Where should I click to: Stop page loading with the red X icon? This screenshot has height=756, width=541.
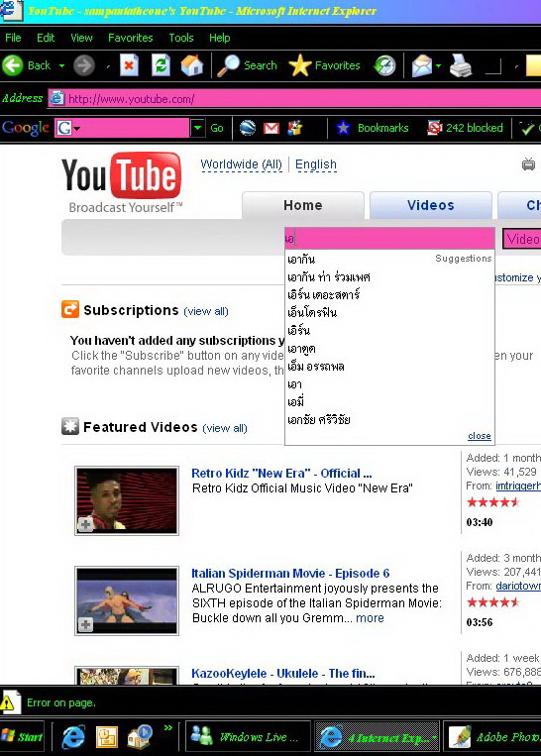click(x=129, y=65)
